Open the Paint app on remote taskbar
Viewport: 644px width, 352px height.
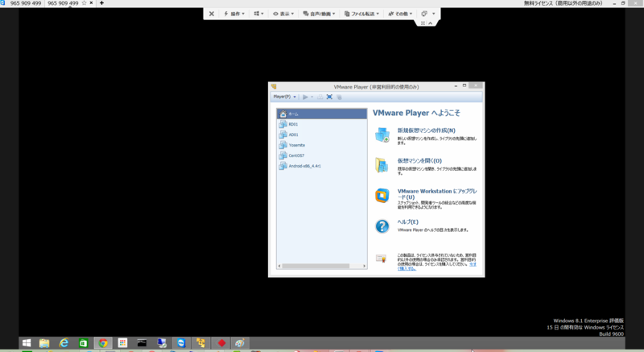(240, 343)
